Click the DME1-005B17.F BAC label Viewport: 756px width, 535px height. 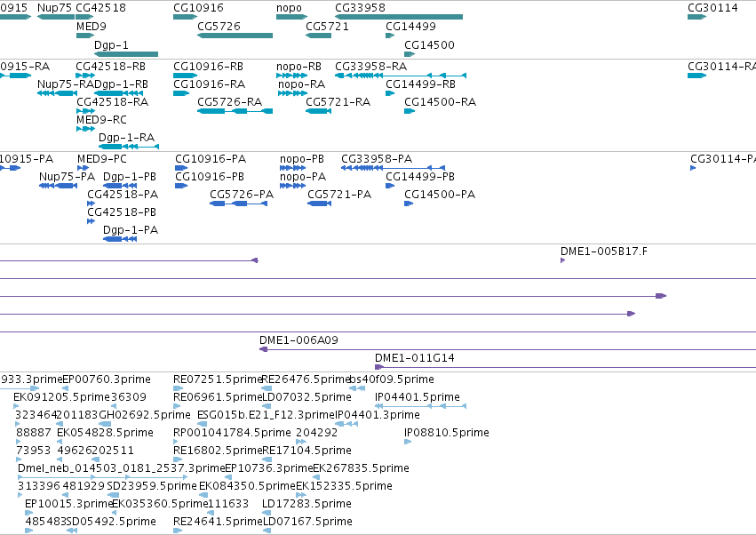pyautogui.click(x=603, y=252)
